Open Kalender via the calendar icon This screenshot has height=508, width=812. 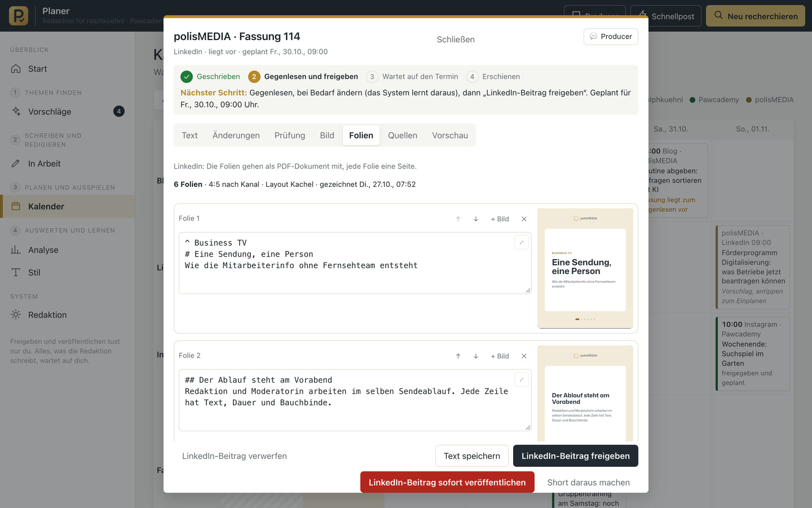[16, 206]
